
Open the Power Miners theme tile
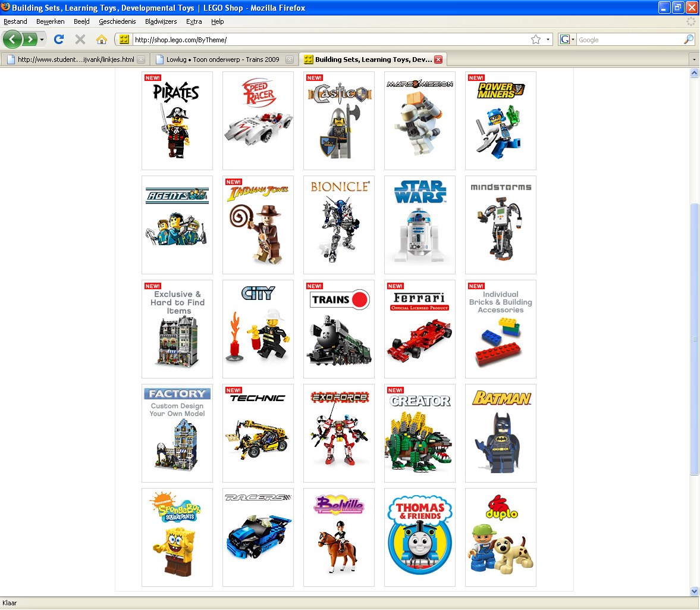500,121
